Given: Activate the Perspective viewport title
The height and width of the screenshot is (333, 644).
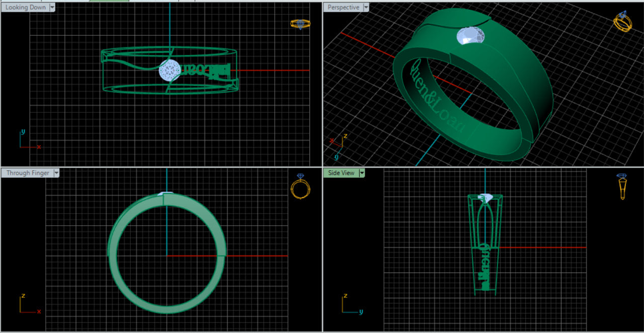Looking at the screenshot, I should pos(343,8).
